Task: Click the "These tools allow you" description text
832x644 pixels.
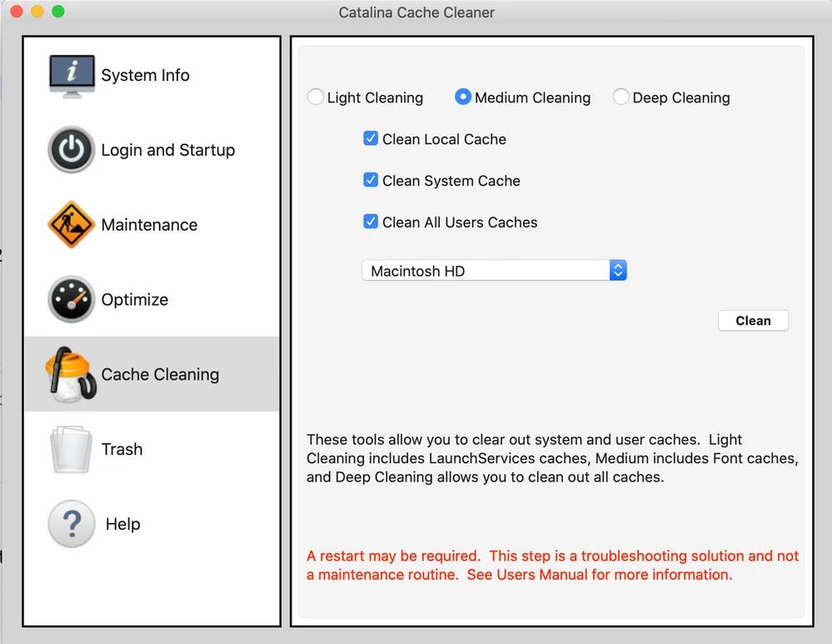Action: tap(552, 458)
